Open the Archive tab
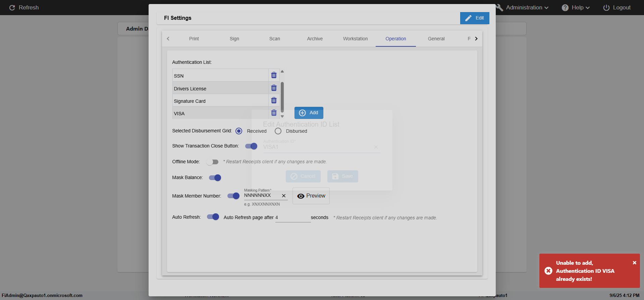Image resolution: width=644 pixels, height=300 pixels. pos(315,39)
